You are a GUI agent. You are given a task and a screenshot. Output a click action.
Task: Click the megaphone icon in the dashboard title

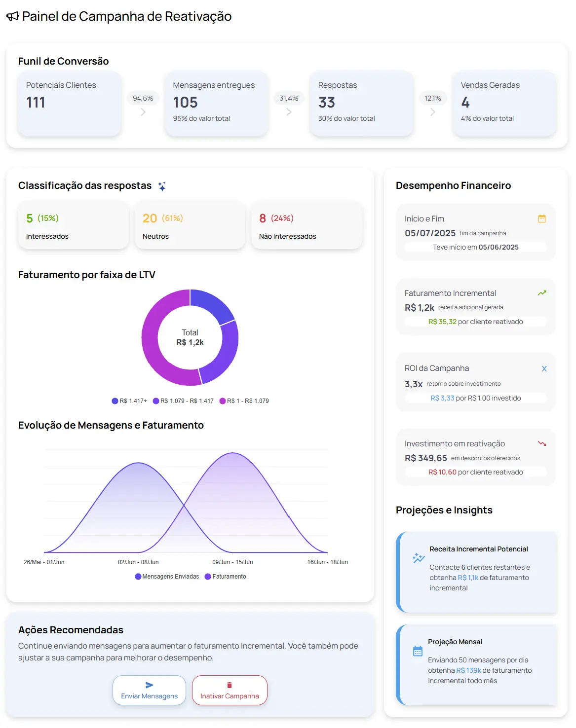point(12,16)
